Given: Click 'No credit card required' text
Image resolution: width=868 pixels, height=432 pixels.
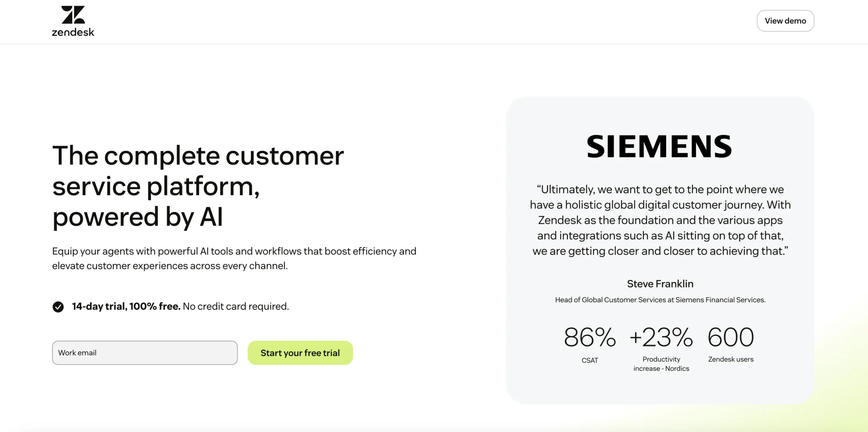Looking at the screenshot, I should [x=235, y=306].
